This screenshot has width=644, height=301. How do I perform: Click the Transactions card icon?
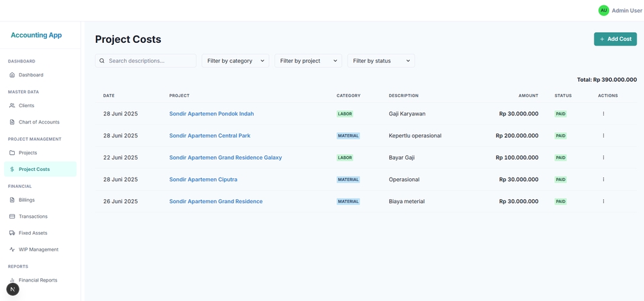(12, 217)
